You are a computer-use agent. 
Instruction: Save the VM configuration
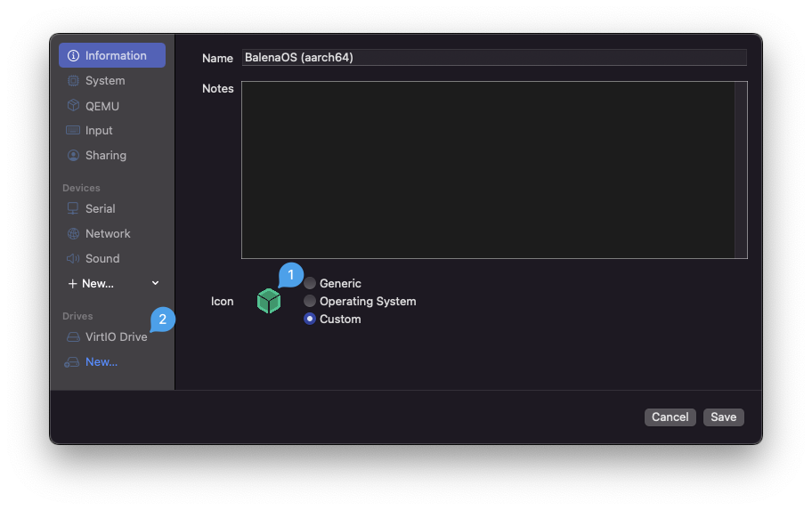click(x=723, y=417)
